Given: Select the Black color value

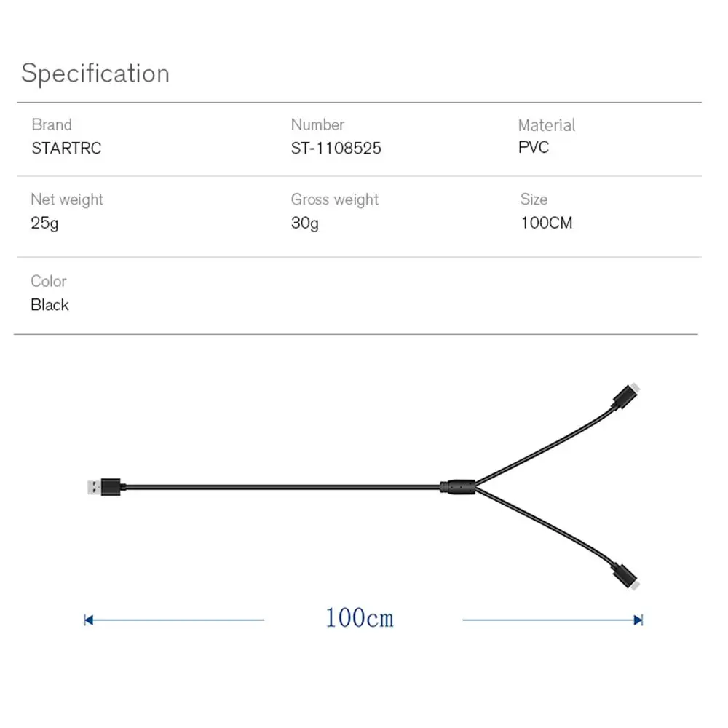Looking at the screenshot, I should 50,305.
